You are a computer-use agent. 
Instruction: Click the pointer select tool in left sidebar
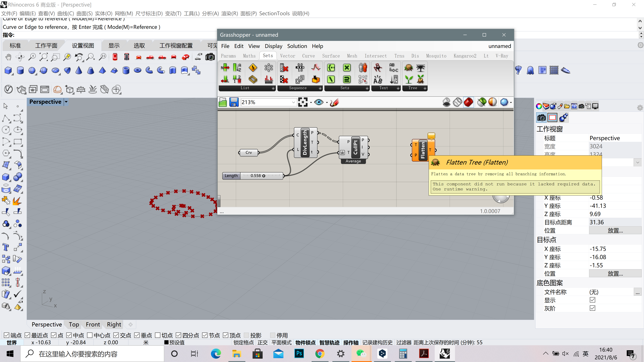click(6, 106)
